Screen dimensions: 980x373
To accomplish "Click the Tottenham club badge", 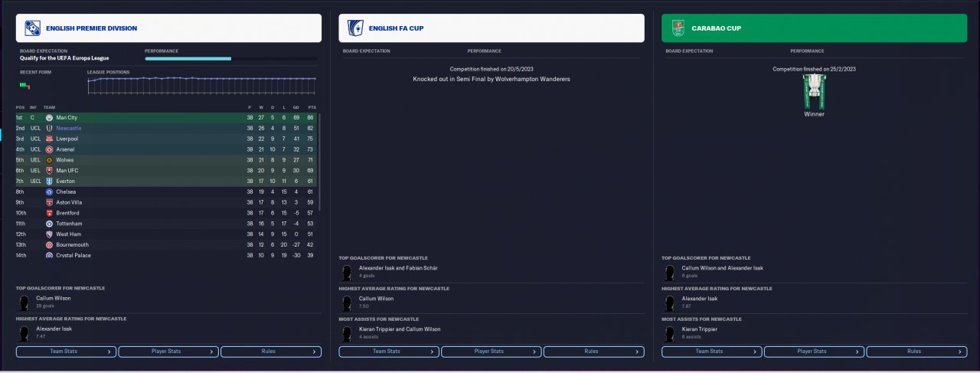I will coord(49,224).
